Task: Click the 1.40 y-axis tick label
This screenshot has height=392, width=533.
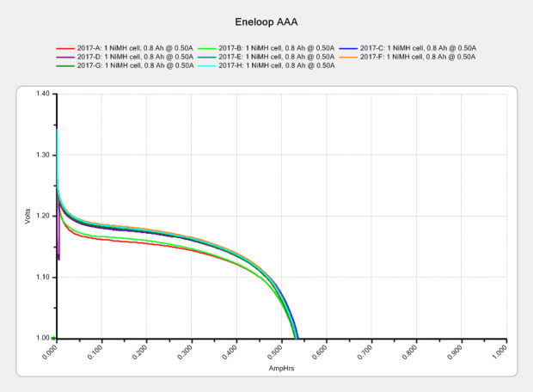Action: 43,94
